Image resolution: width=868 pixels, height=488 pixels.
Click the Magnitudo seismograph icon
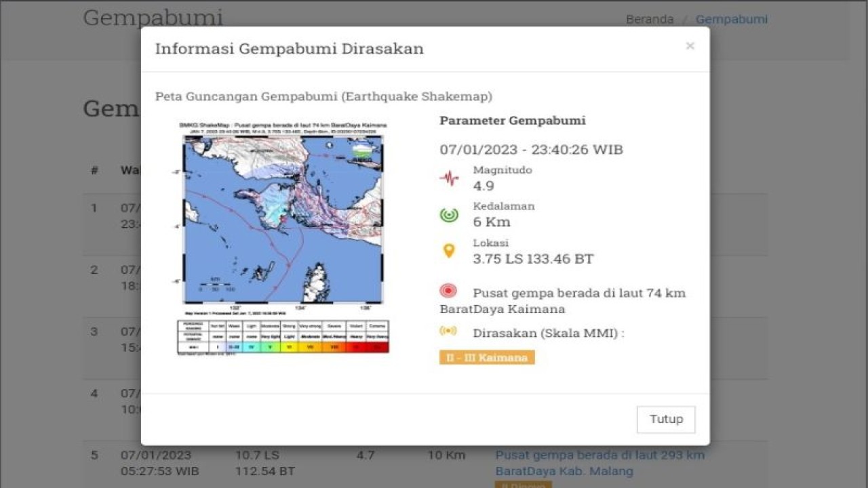(448, 178)
